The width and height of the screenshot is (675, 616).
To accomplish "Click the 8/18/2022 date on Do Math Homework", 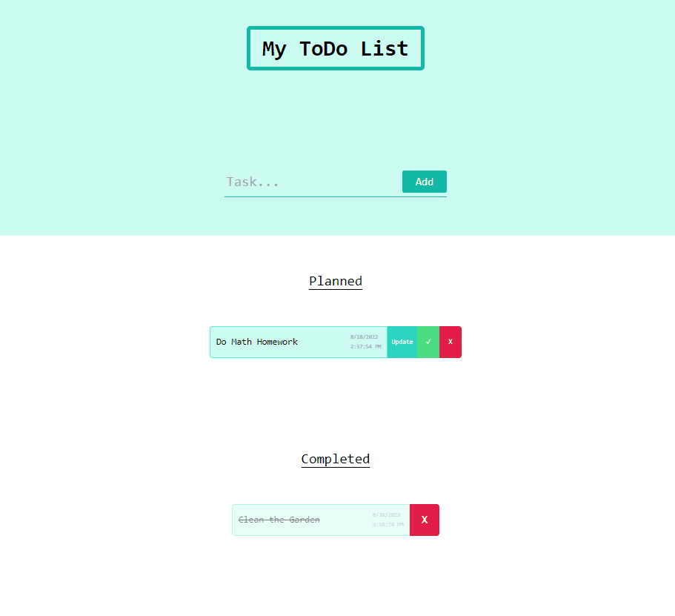I will coord(365,337).
